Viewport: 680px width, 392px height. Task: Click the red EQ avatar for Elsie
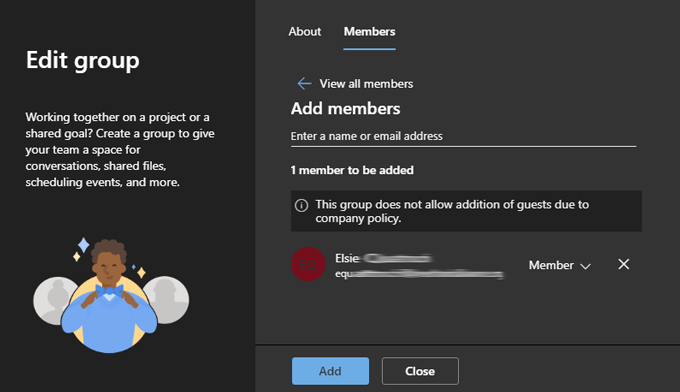pos(308,264)
